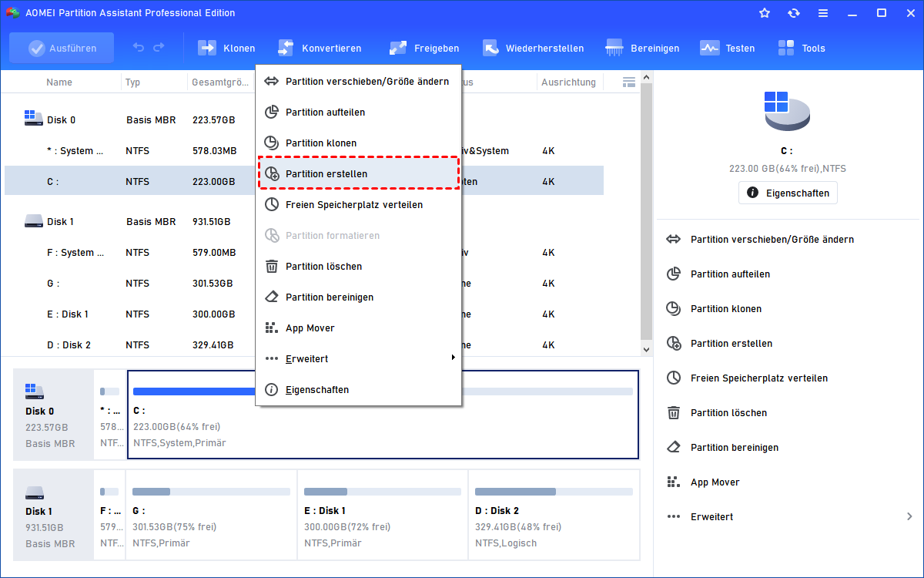Image resolution: width=924 pixels, height=578 pixels.
Task: Select the Disk 1 row in list
Action: coord(304,221)
